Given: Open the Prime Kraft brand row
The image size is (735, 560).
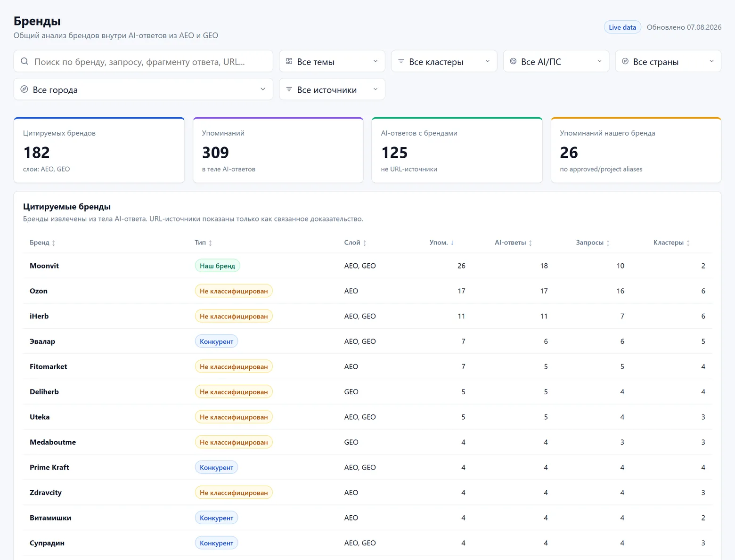Looking at the screenshot, I should [367, 467].
